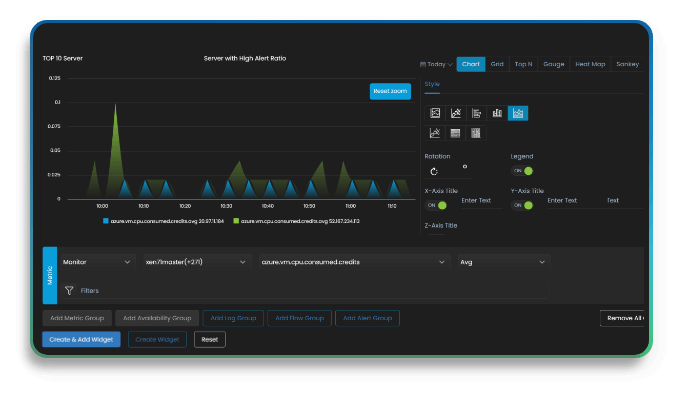
Task: Turn off the Legend toggle
Action: (522, 171)
